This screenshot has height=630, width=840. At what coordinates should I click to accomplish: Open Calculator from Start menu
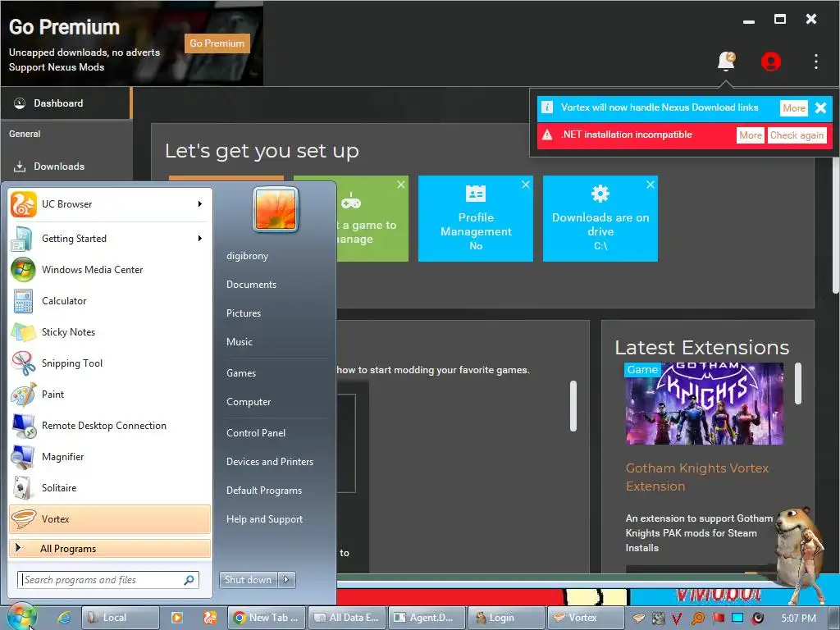tap(110, 300)
